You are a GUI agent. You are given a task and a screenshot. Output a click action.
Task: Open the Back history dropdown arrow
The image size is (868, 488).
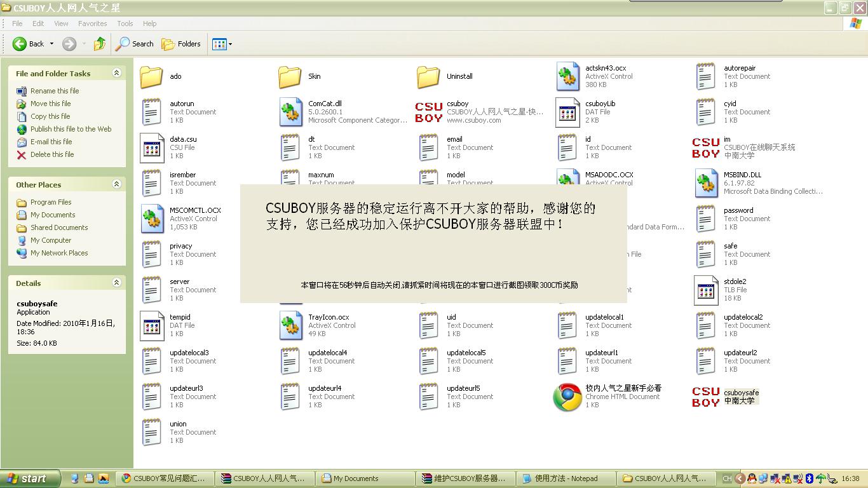(51, 44)
